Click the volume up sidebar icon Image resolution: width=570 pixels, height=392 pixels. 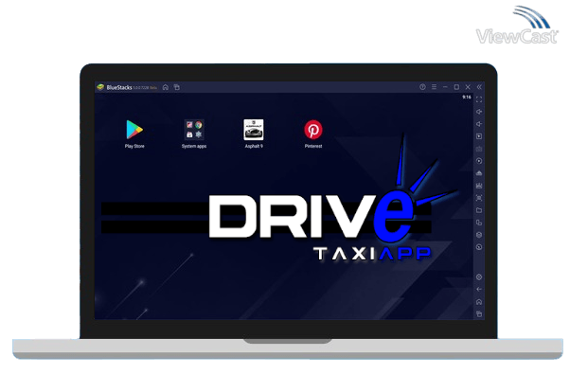479,112
